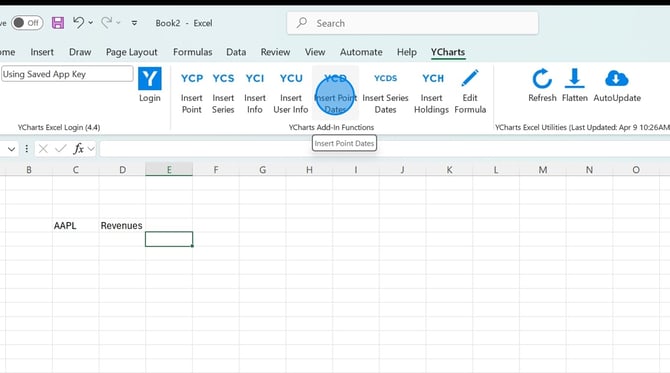Click the YCU Insert User Info button
This screenshot has height=373, width=670.
pyautogui.click(x=291, y=92)
